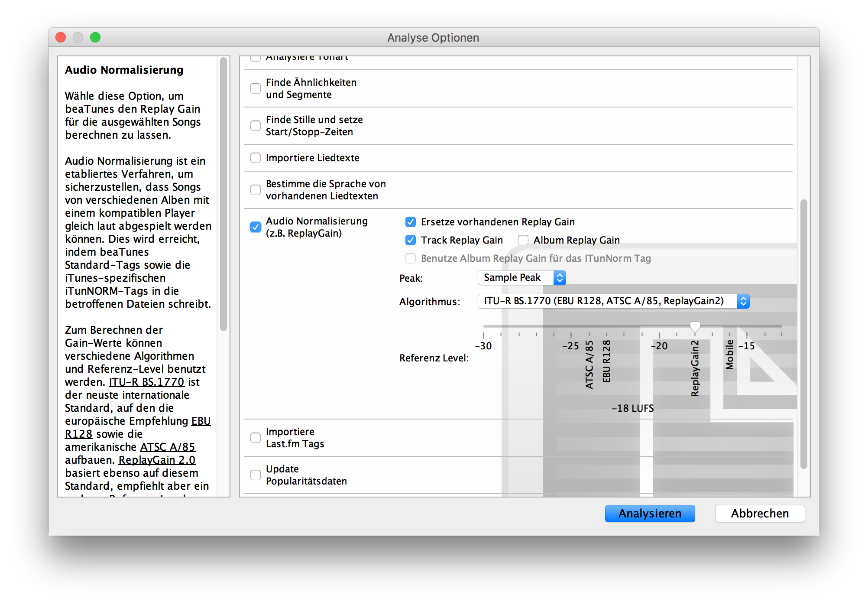Screen dimensions: 868x605
Task: Click the ATSC A/85 link
Action: click(168, 447)
